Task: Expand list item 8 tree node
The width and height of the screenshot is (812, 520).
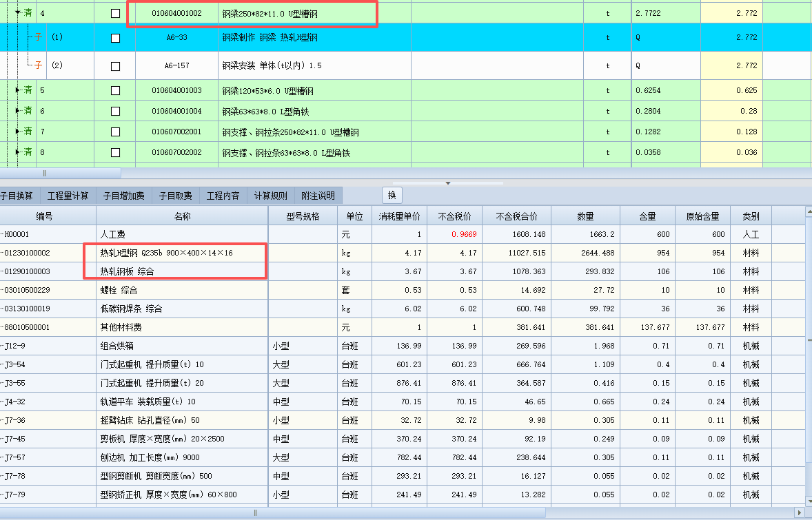Action: pos(18,152)
